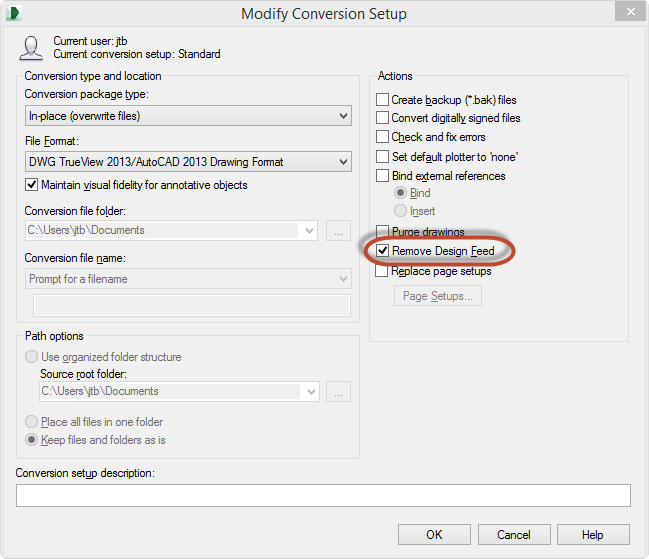649x559 pixels.
Task: Enable Create backup (*.bak) files checkbox
Action: point(382,100)
